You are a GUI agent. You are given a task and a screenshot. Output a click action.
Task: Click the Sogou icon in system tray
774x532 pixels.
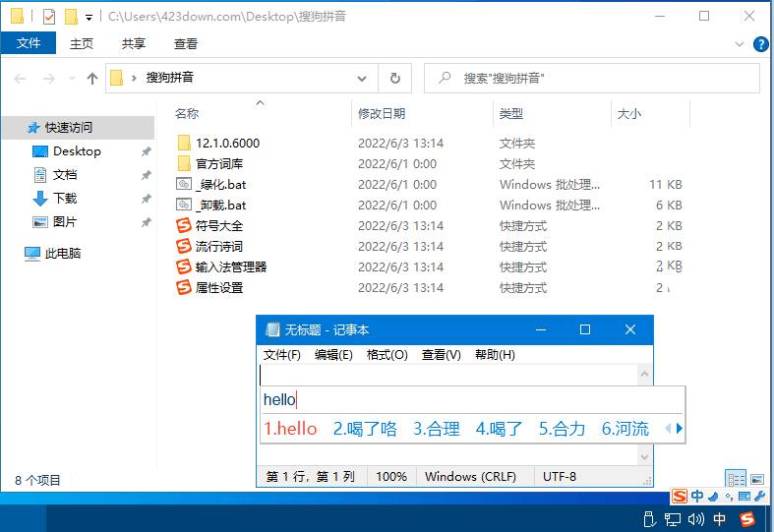click(746, 519)
